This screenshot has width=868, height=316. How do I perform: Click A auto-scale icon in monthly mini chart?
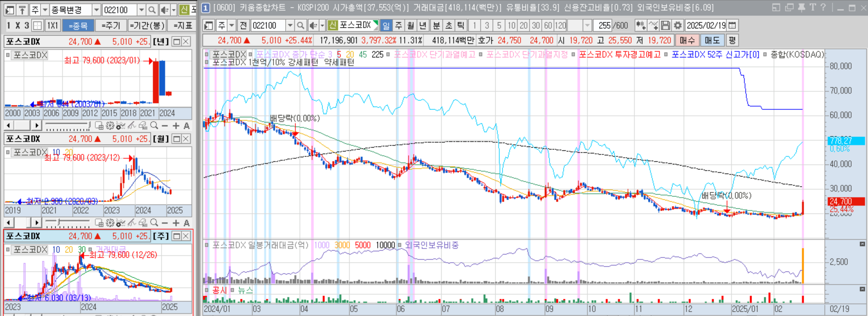coord(187,223)
